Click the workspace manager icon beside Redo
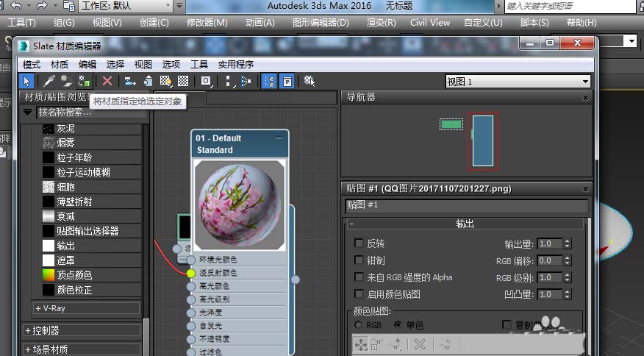This screenshot has height=356, width=644. [x=69, y=6]
